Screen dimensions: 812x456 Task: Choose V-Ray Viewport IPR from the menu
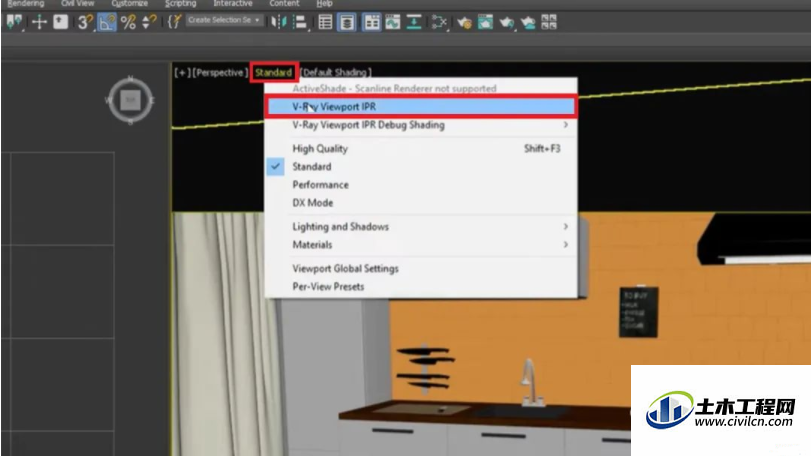point(420,107)
